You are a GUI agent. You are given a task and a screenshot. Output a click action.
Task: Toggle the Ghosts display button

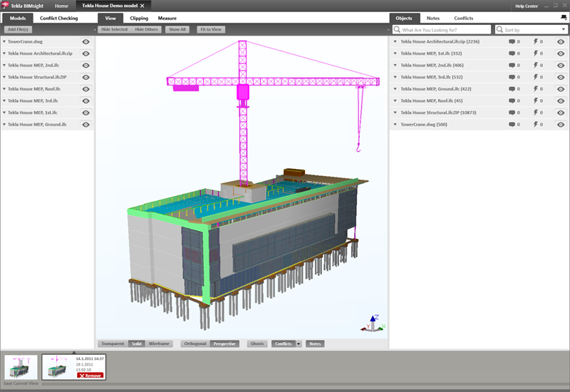click(257, 344)
